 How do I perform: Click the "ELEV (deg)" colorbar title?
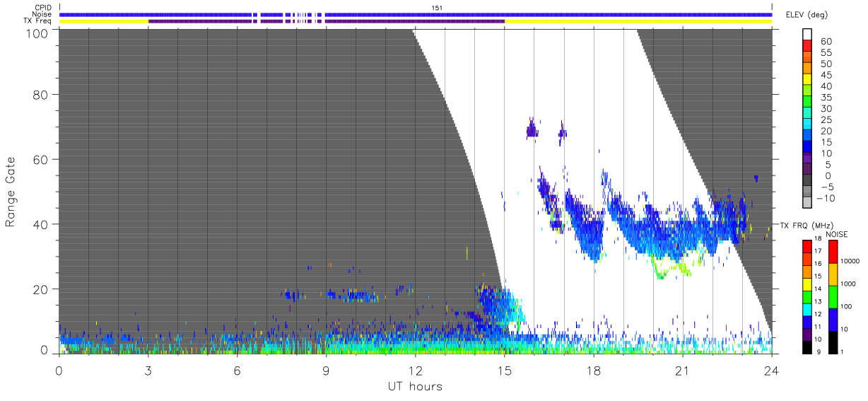point(808,15)
